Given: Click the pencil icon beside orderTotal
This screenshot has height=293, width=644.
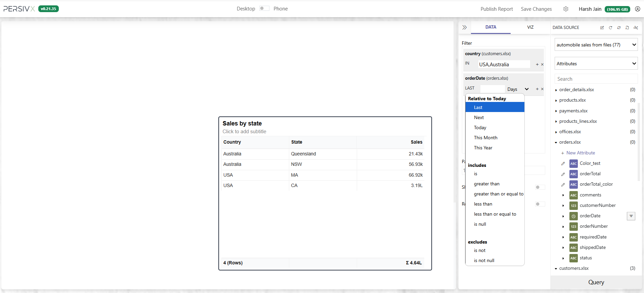Looking at the screenshot, I should click(x=563, y=174).
